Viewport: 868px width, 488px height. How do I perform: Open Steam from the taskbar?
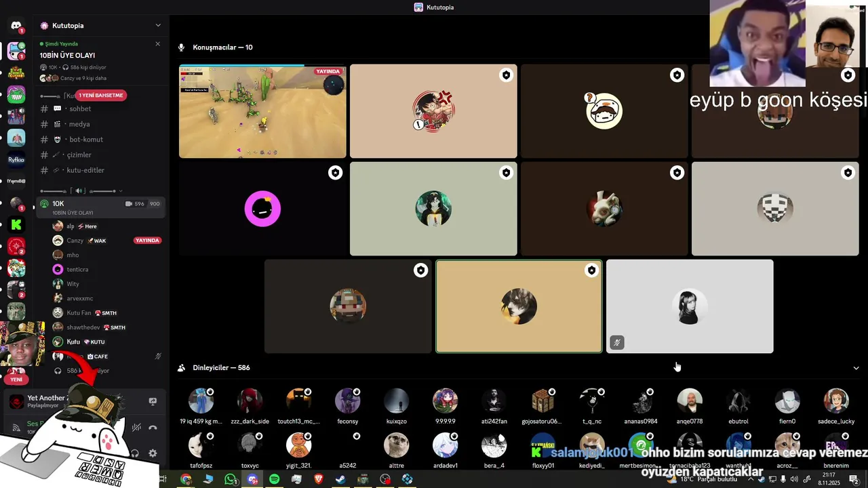341,479
